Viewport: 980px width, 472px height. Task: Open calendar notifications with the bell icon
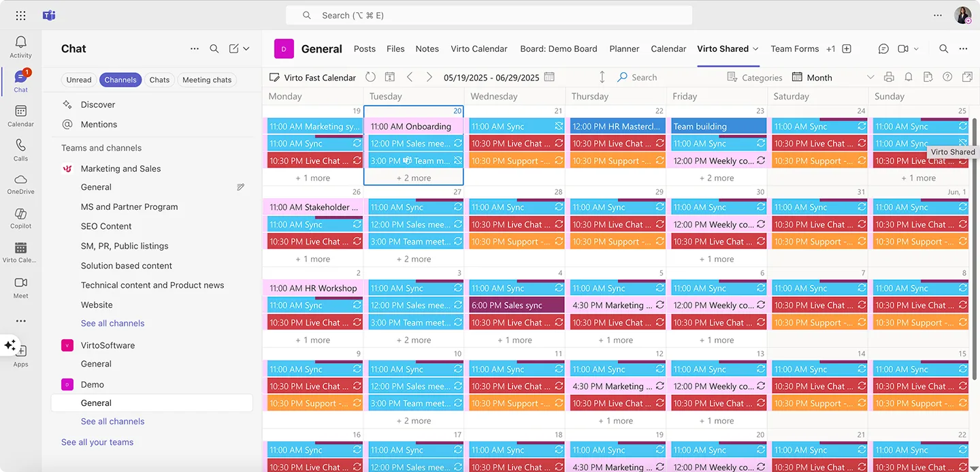[909, 77]
